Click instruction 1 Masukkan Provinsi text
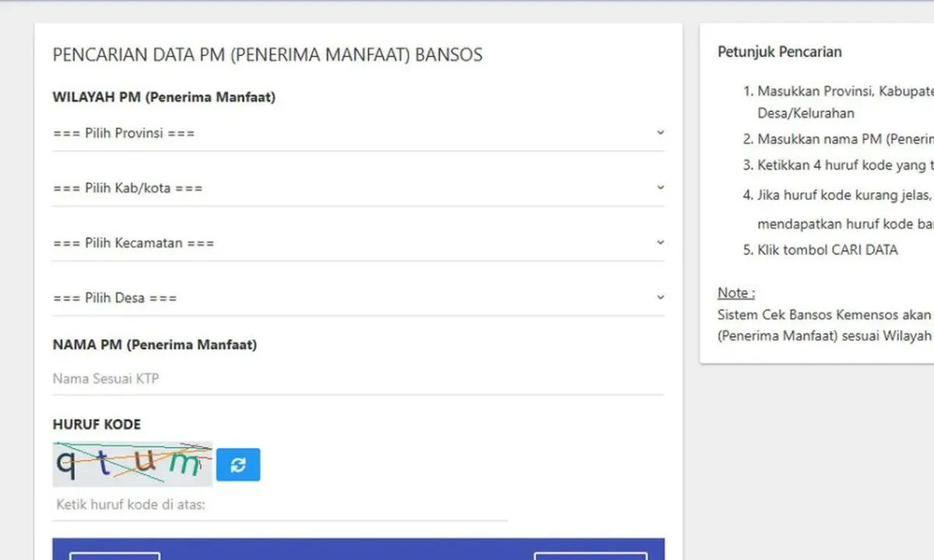Viewport: 934px width, 560px height. click(846, 102)
